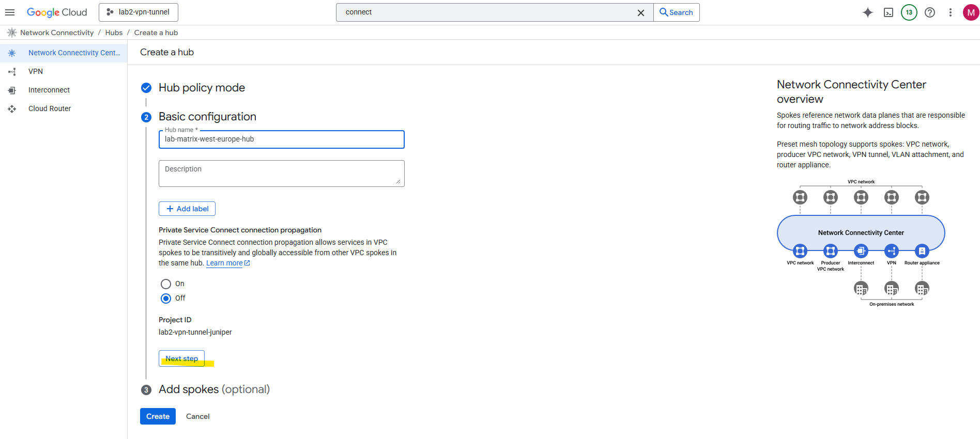The width and height of the screenshot is (980, 439).
Task: Open the Help question mark icon
Action: tap(930, 12)
